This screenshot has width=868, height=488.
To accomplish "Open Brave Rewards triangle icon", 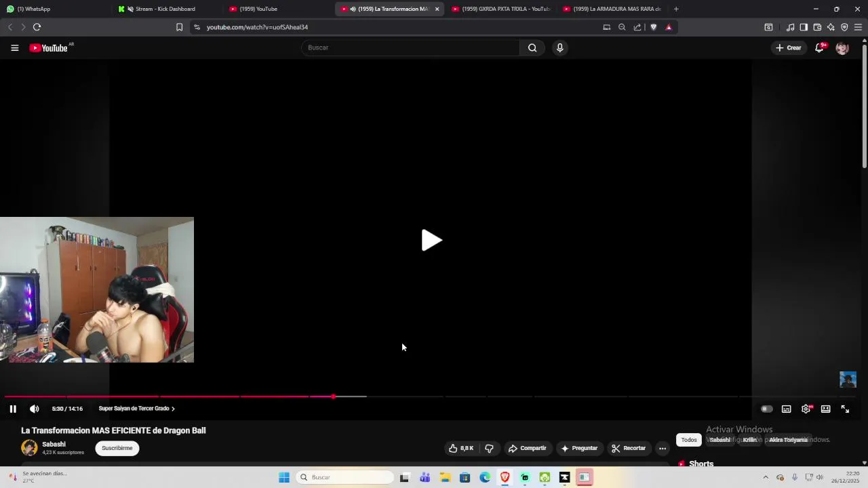I will (669, 27).
